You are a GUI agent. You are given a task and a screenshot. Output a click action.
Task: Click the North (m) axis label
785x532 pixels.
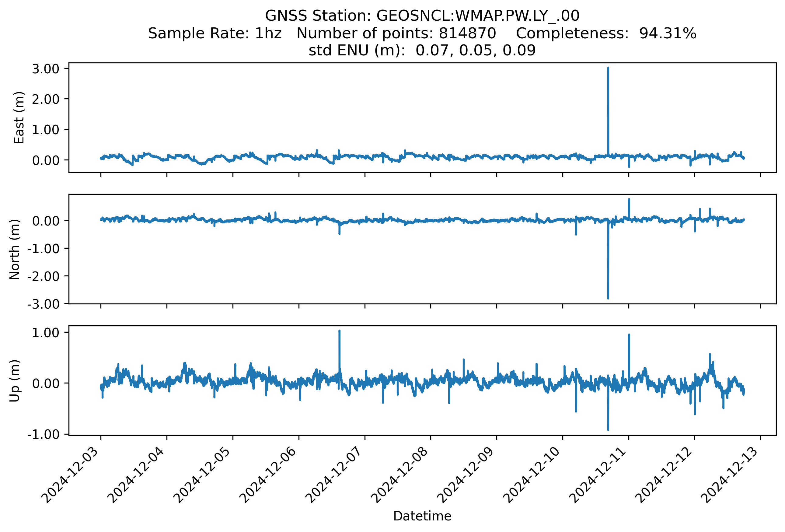coord(15,249)
